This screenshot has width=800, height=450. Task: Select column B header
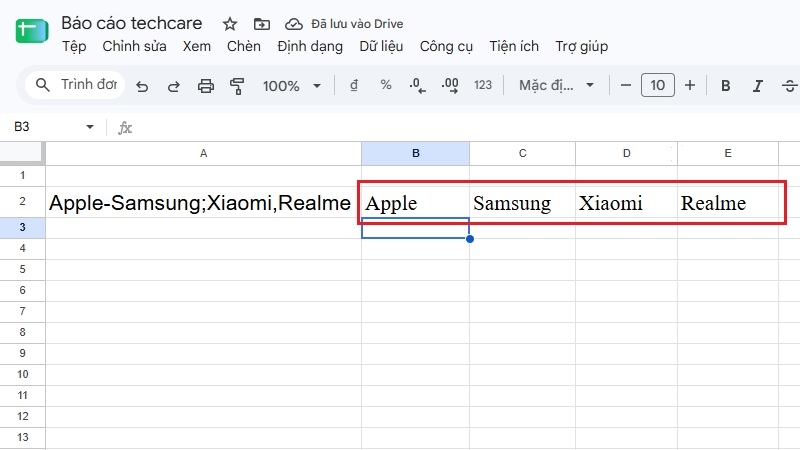415,154
